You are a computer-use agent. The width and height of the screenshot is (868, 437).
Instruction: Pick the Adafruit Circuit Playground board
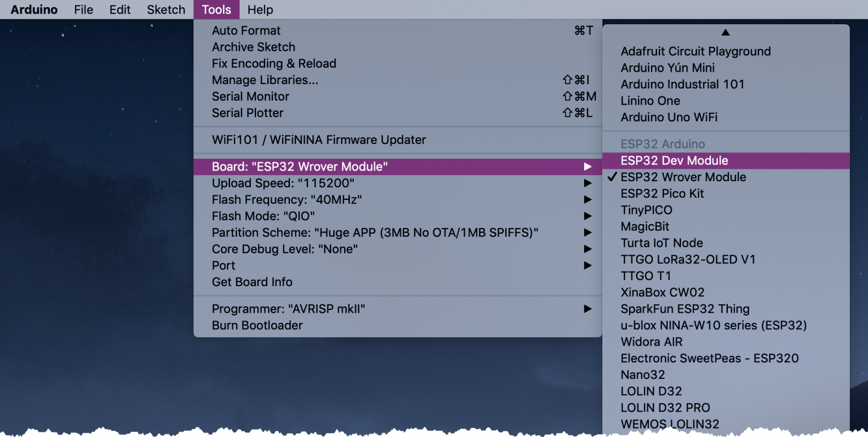pyautogui.click(x=696, y=51)
